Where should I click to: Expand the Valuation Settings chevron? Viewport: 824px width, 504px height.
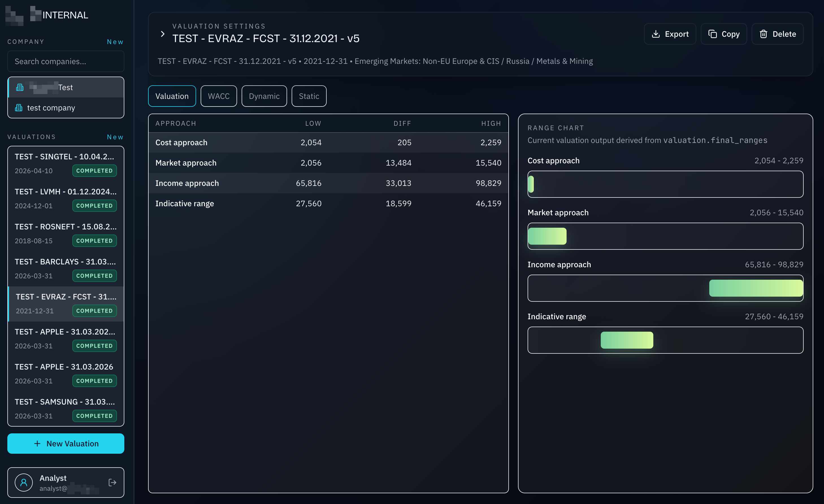[x=162, y=34]
